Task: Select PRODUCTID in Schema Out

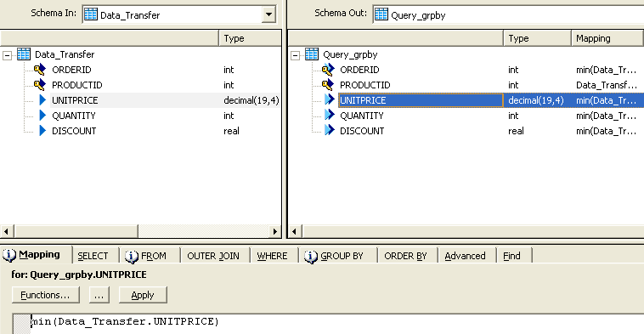Action: (364, 85)
